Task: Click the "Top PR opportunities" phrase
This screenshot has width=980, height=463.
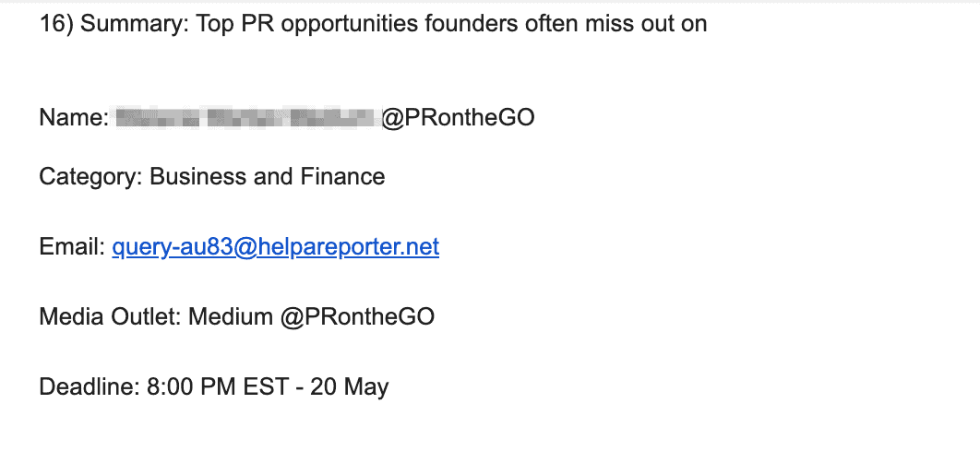Action: (307, 24)
